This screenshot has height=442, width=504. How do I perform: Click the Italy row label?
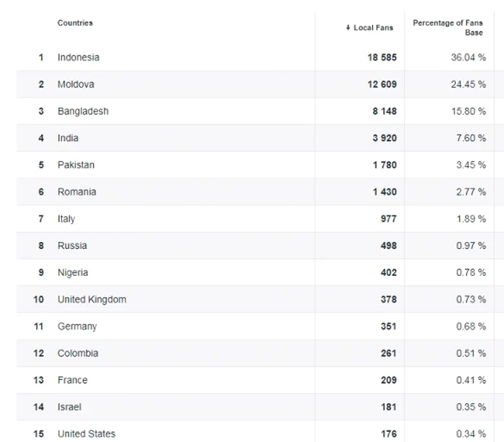click(x=66, y=219)
